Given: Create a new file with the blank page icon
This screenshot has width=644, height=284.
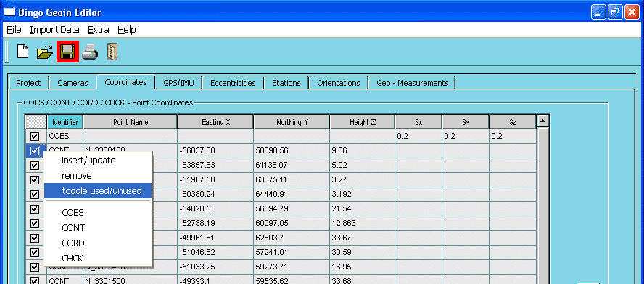Looking at the screenshot, I should (23, 52).
